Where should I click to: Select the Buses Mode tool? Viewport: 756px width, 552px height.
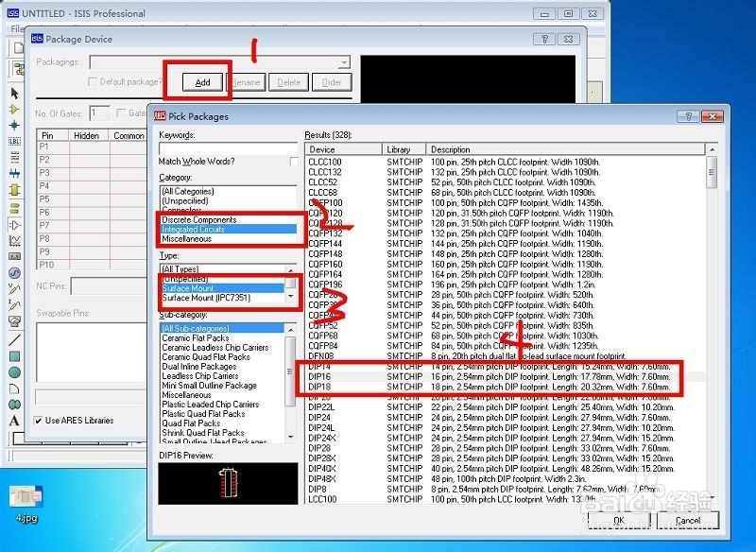coord(14,173)
